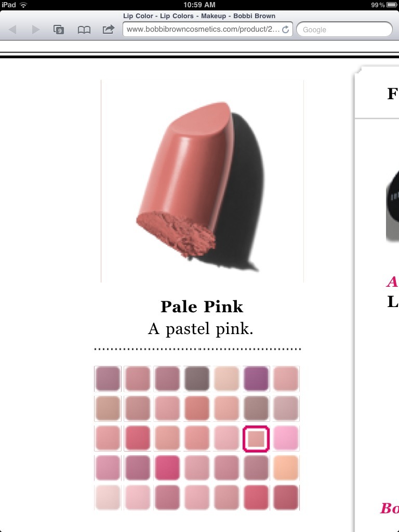Screen dimensions: 399x532
Task: Select the purple swatch in top row
Action: pos(256,379)
